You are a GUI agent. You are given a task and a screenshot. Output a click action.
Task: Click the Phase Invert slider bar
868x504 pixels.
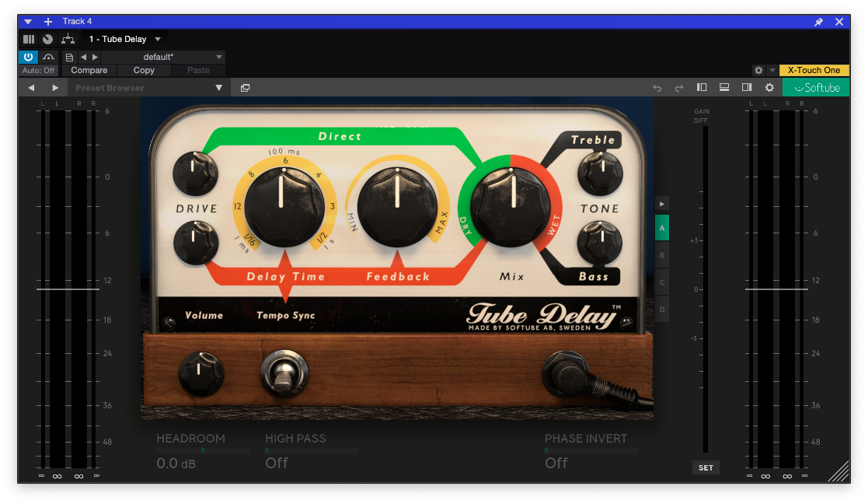tap(591, 451)
